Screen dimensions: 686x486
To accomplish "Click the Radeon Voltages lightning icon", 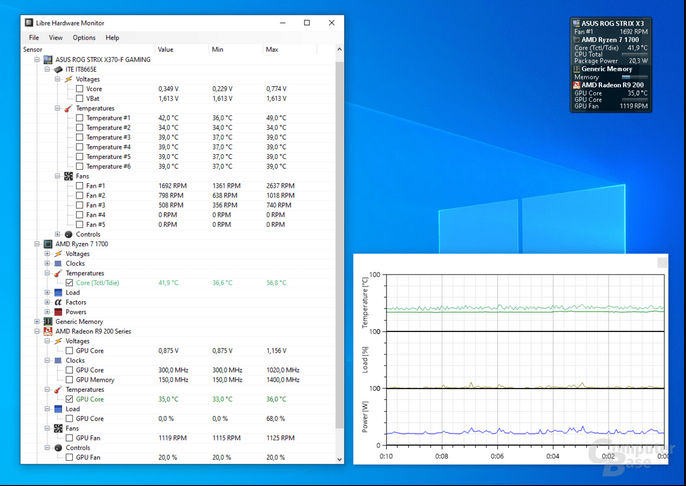I will click(58, 341).
